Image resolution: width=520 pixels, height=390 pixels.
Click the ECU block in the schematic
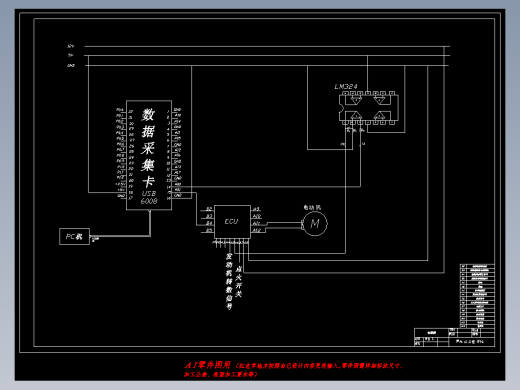tap(232, 222)
